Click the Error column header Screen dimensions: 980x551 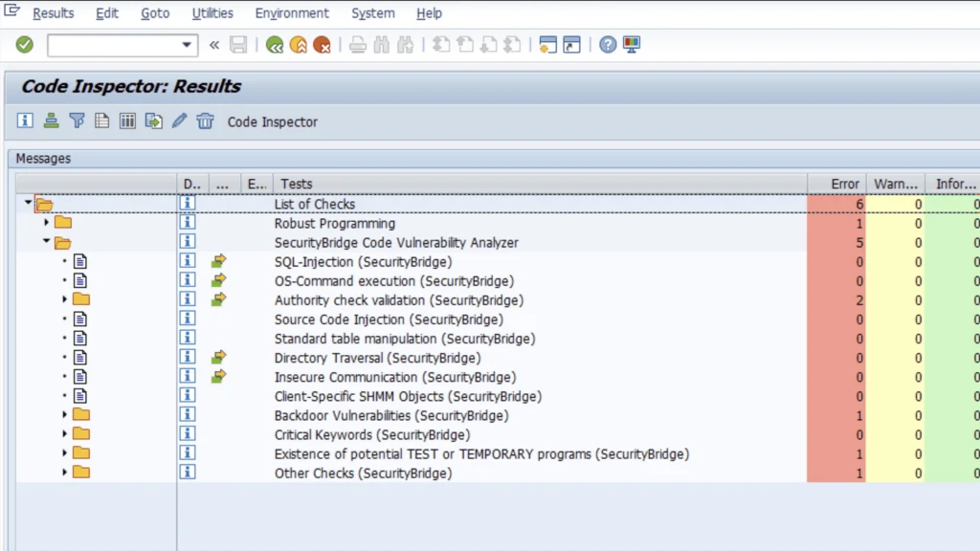pyautogui.click(x=836, y=184)
